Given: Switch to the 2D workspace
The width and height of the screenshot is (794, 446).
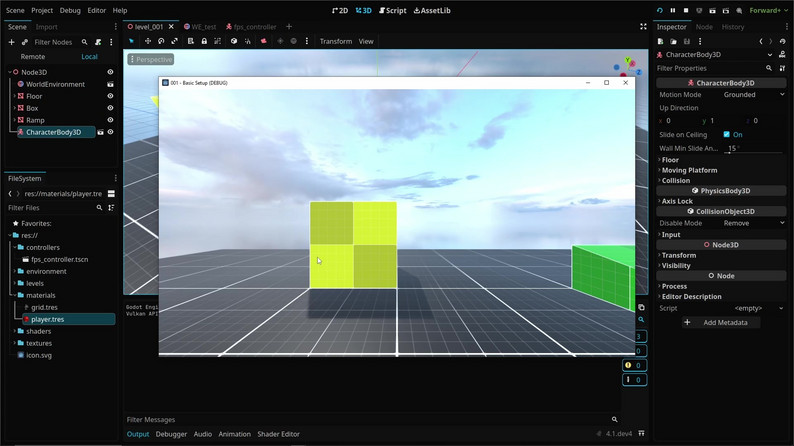Looking at the screenshot, I should [x=340, y=10].
